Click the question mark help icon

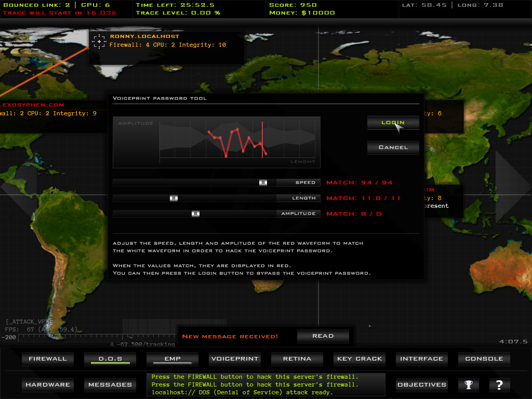point(499,385)
